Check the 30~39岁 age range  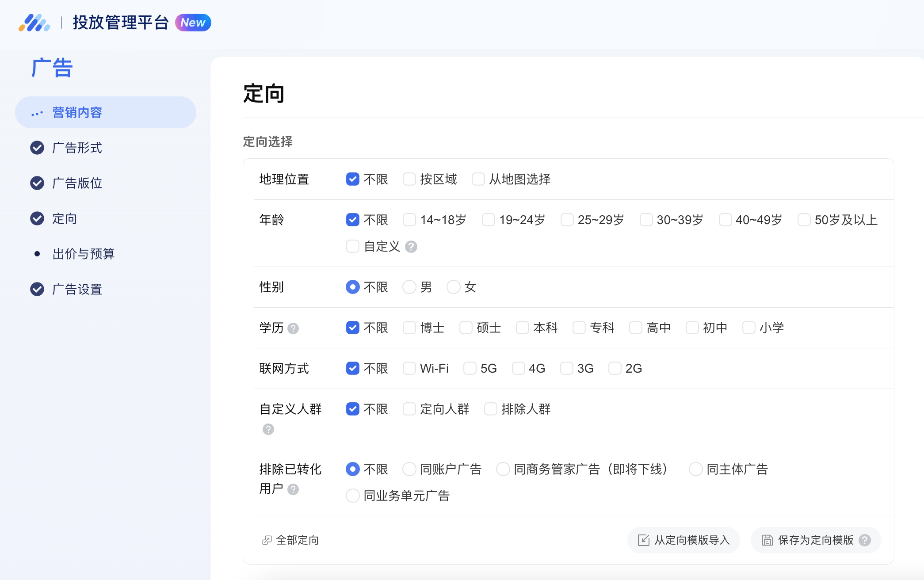tap(646, 219)
